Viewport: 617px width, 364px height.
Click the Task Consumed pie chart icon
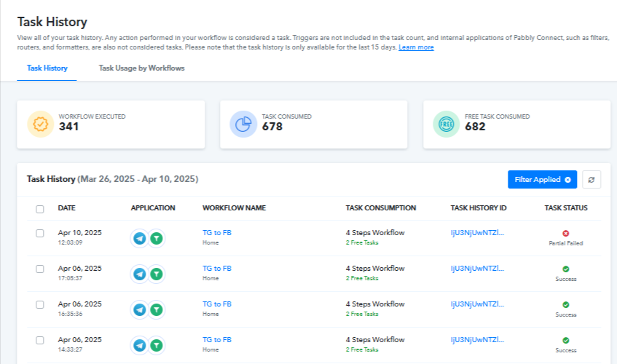point(243,124)
